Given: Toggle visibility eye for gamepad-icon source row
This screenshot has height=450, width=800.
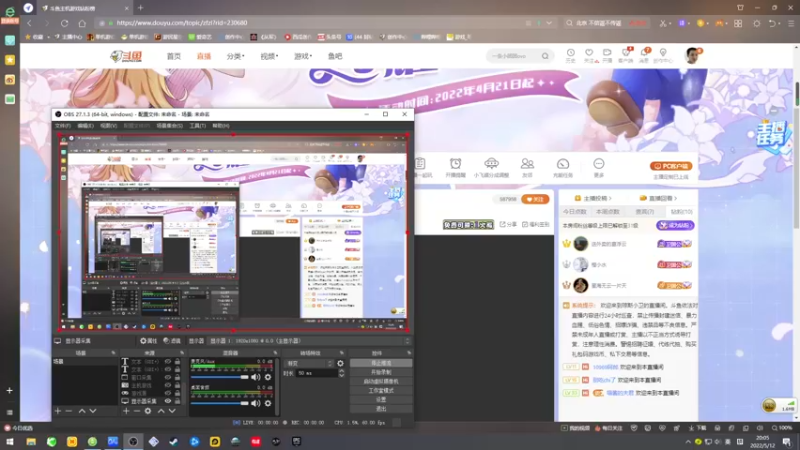Looking at the screenshot, I should point(167,393).
